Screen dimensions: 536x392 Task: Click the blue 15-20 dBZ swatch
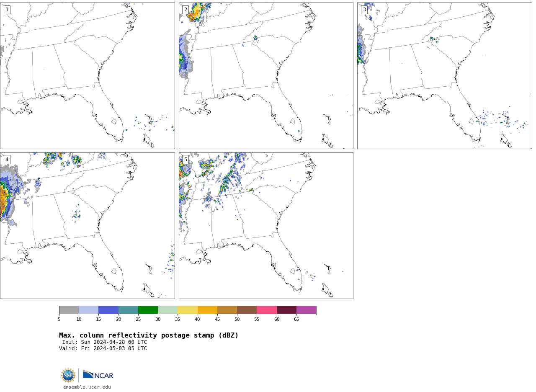coord(108,310)
